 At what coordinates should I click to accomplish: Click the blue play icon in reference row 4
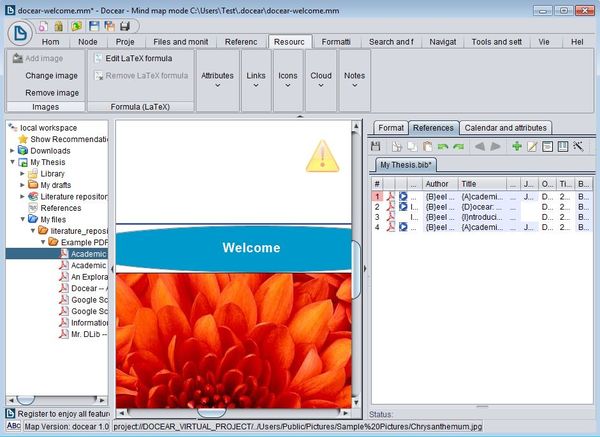[x=403, y=227]
